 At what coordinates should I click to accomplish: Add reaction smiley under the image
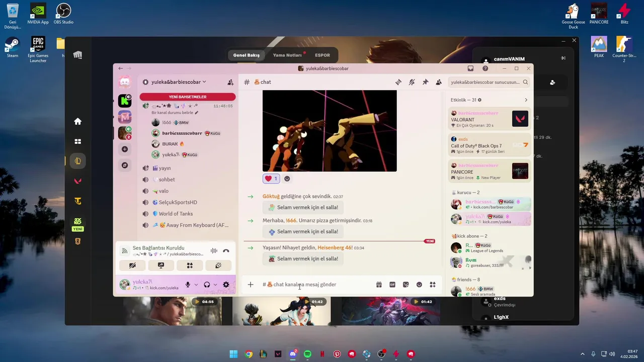[x=287, y=178]
